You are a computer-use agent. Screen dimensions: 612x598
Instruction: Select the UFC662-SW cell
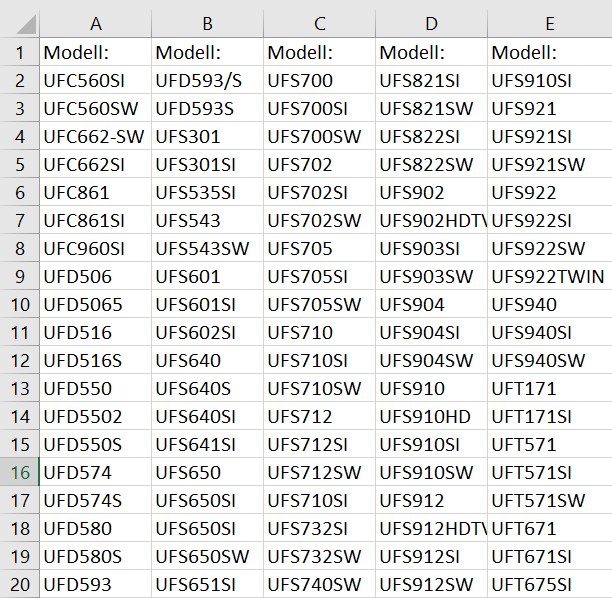94,137
